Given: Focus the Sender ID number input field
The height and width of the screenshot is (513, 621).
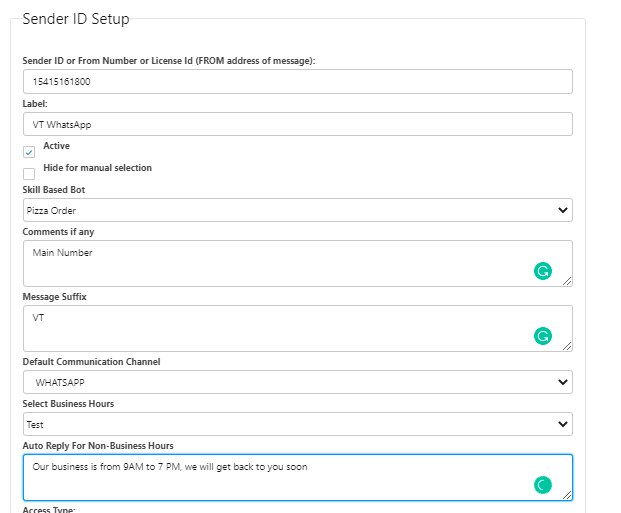Looking at the screenshot, I should point(297,81).
